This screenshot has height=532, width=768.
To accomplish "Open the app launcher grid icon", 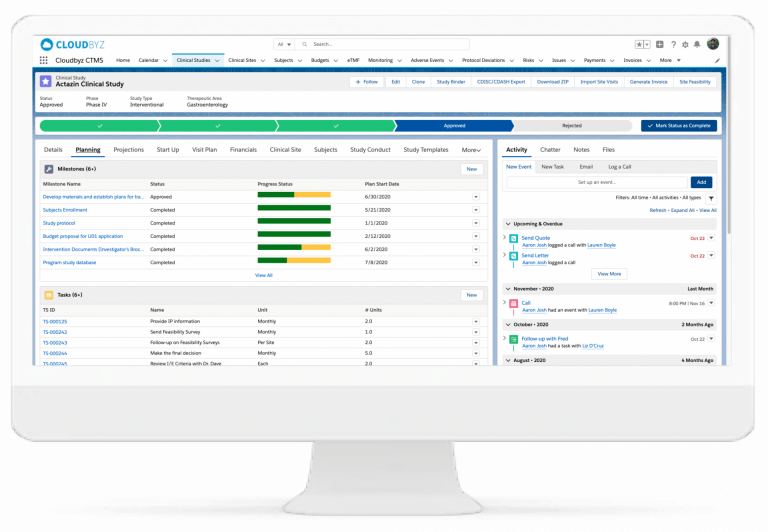I will pos(45,61).
